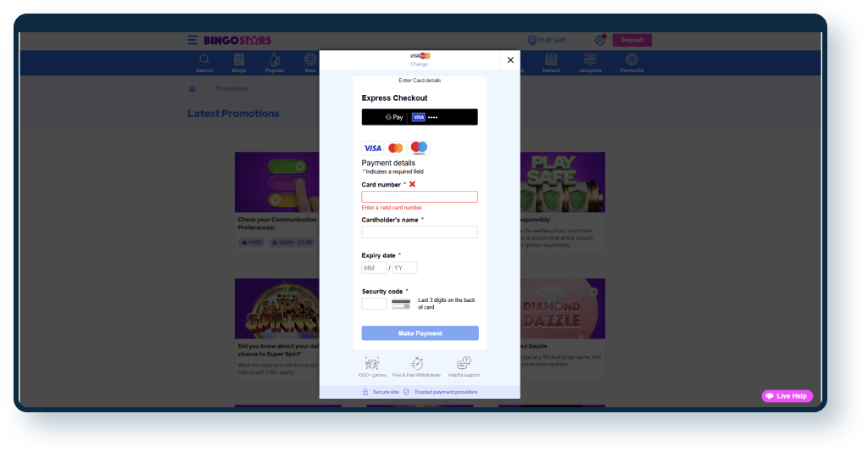Screen dimensions: 868x453
Task: Select the expiry month MM field
Action: pos(374,268)
